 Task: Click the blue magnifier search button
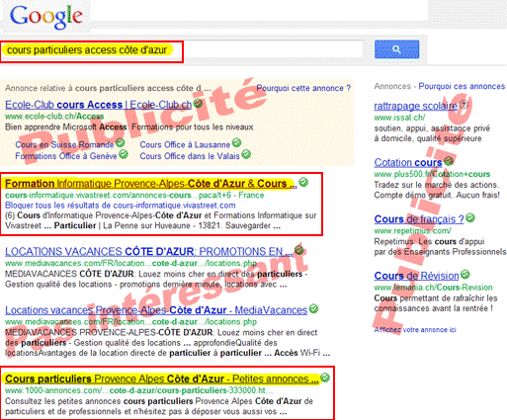396,49
